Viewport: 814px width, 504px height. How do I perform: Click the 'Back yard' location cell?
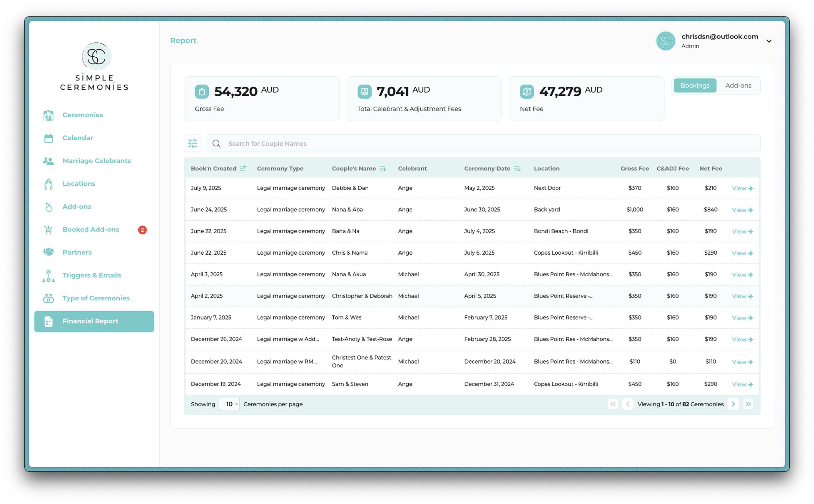click(x=547, y=210)
